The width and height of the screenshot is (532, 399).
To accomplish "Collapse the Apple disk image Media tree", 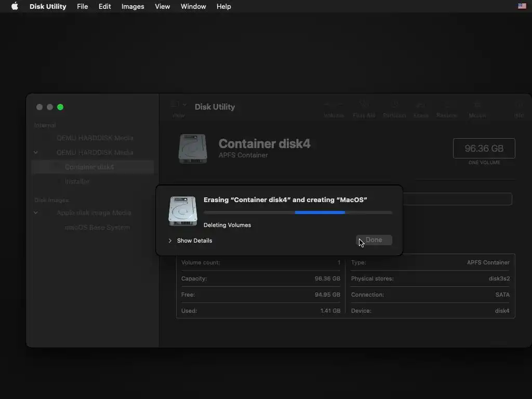I will pyautogui.click(x=36, y=212).
